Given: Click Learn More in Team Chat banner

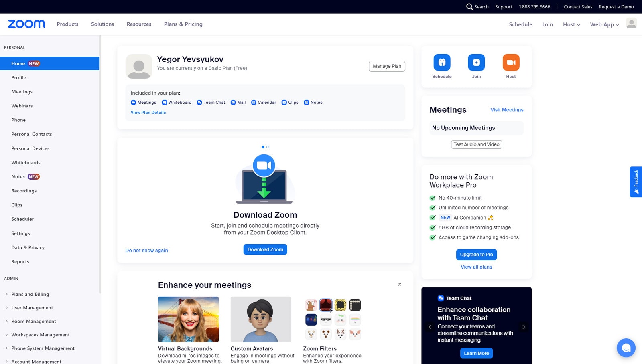Looking at the screenshot, I should coord(476,353).
